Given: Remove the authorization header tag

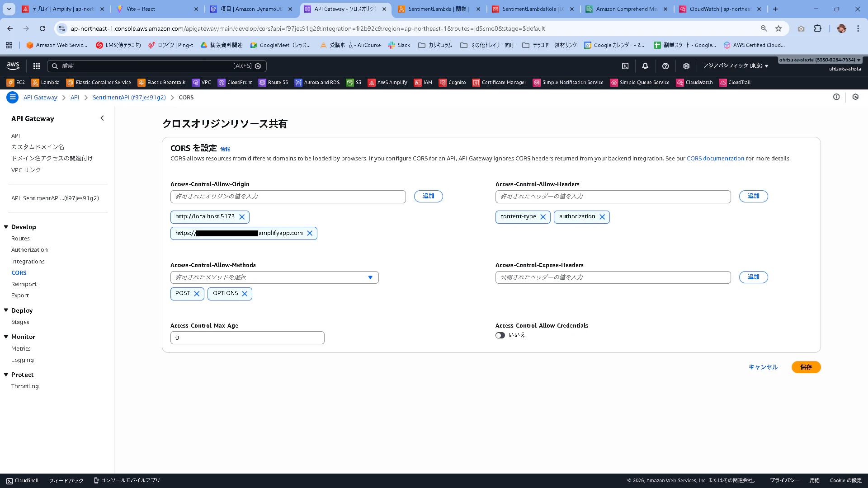Looking at the screenshot, I should [602, 217].
